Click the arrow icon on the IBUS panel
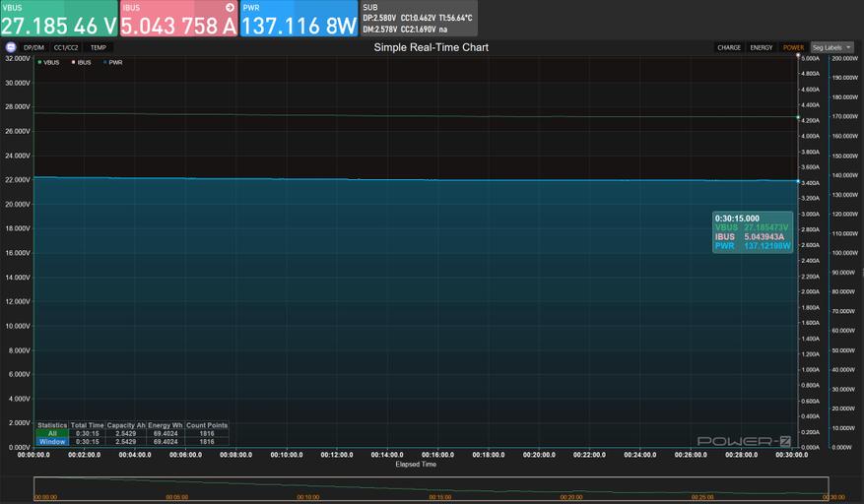 click(x=230, y=7)
